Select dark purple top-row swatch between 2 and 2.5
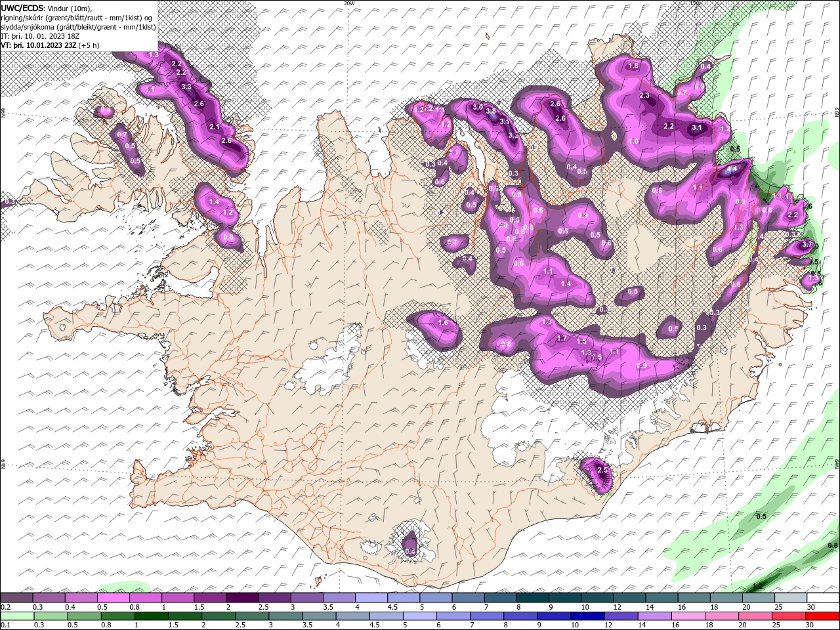The image size is (840, 630). tap(242, 598)
